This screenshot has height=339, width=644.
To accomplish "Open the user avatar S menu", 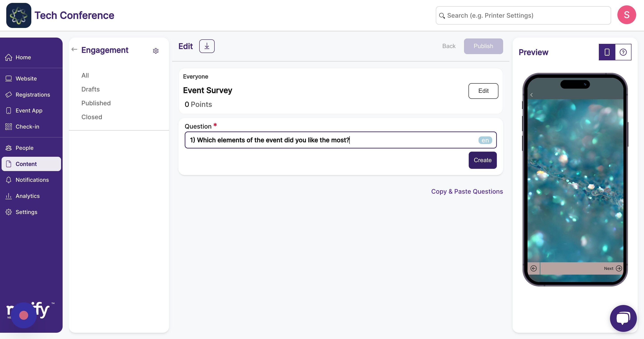I will [x=627, y=15].
